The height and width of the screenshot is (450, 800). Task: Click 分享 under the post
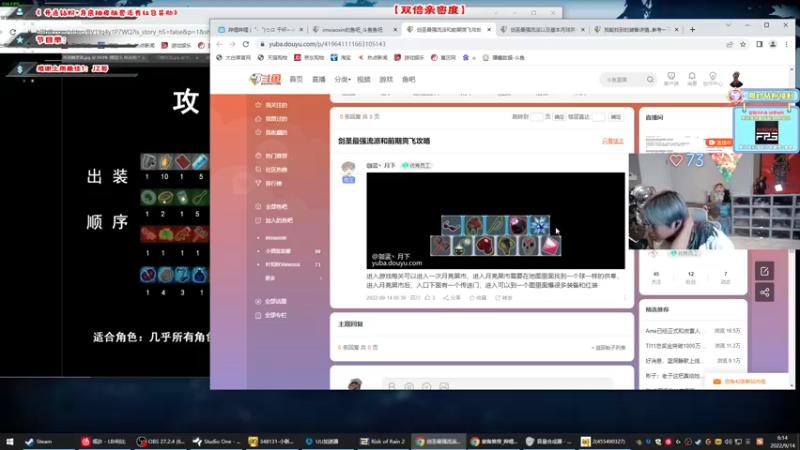pos(451,297)
